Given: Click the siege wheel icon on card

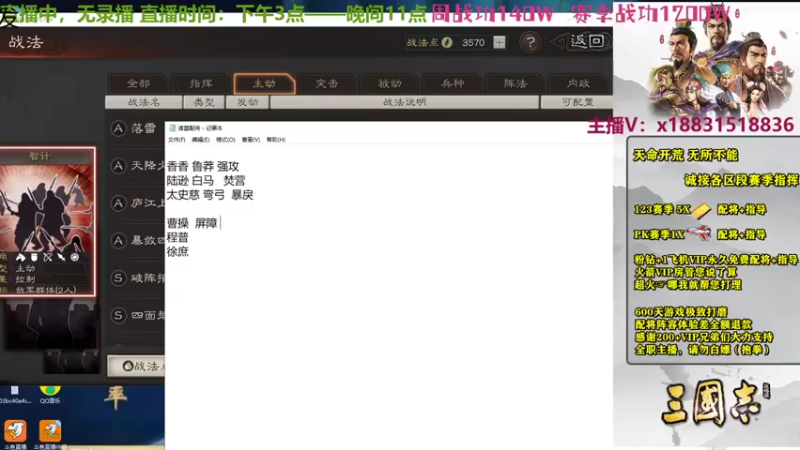Looking at the screenshot, I should coord(74,257).
